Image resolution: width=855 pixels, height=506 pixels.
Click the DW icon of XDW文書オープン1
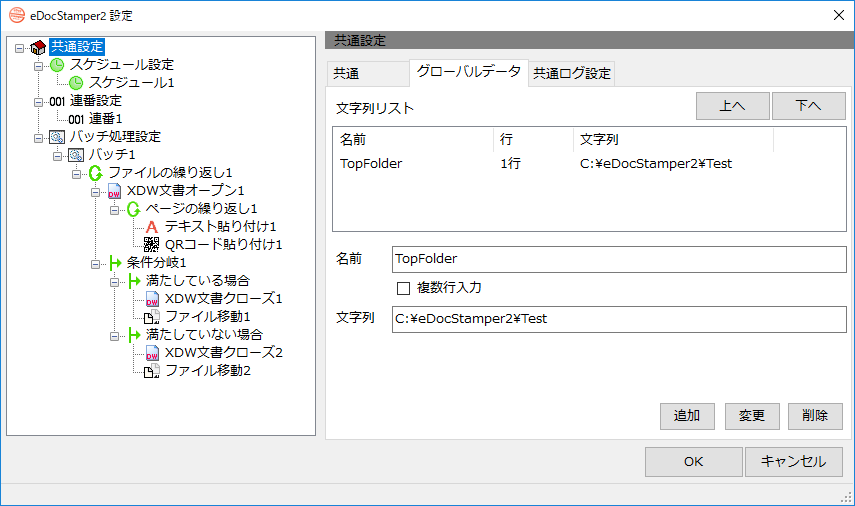pyautogui.click(x=114, y=191)
